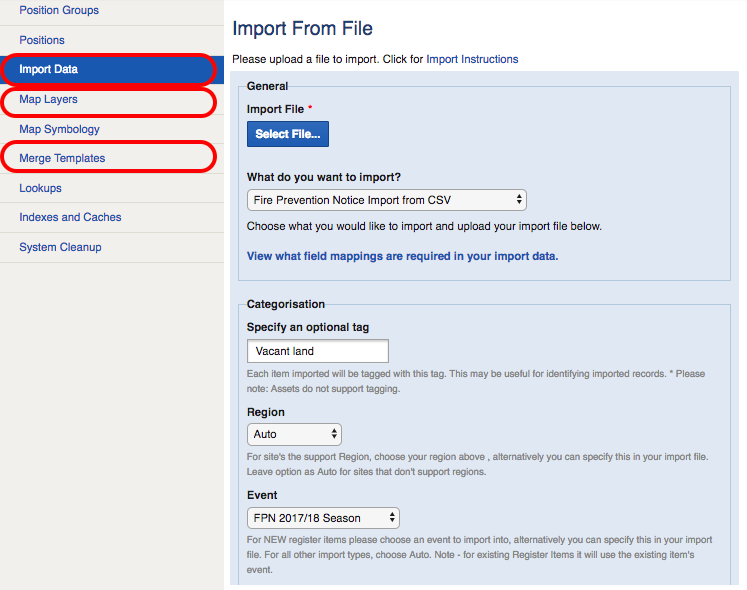View required field mappings link

coord(403,256)
